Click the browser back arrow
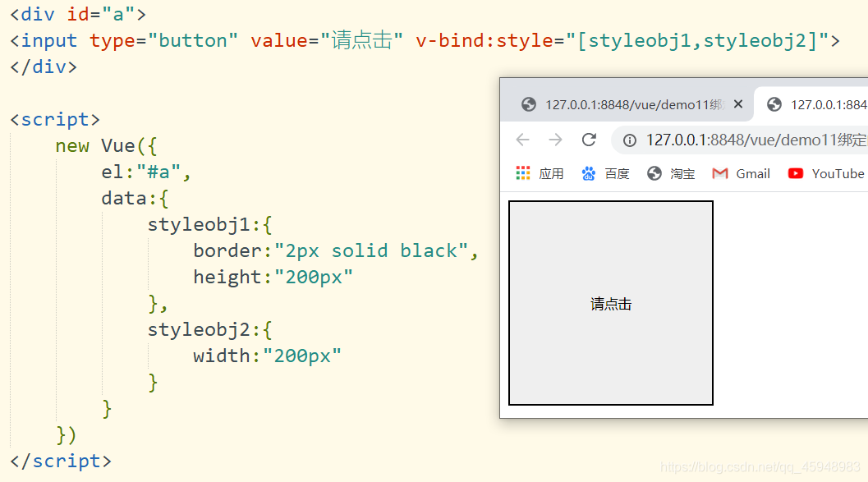Viewport: 868px width, 482px height. pyautogui.click(x=522, y=140)
